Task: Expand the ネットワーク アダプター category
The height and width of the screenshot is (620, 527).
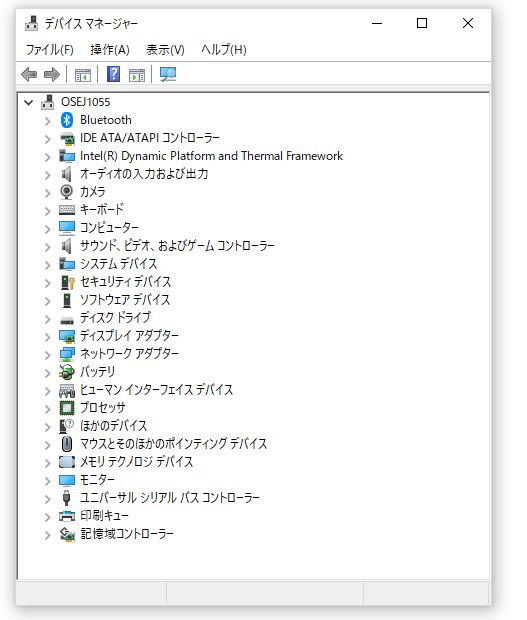Action: 47,355
